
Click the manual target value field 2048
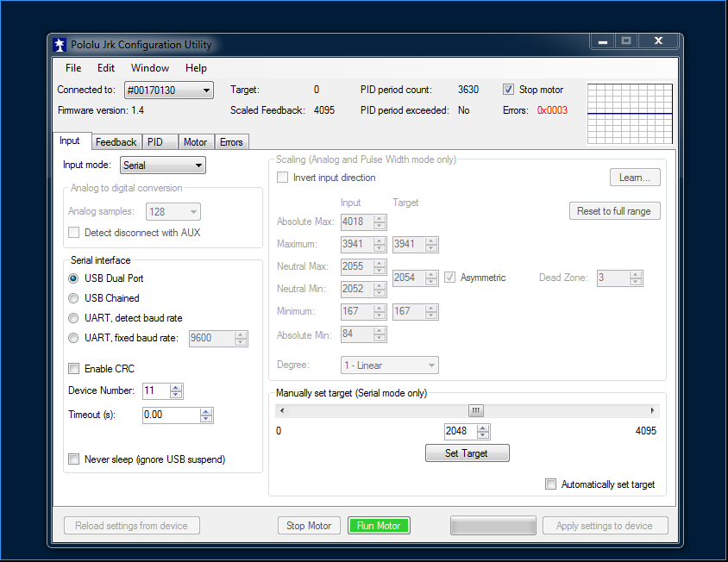pos(461,431)
